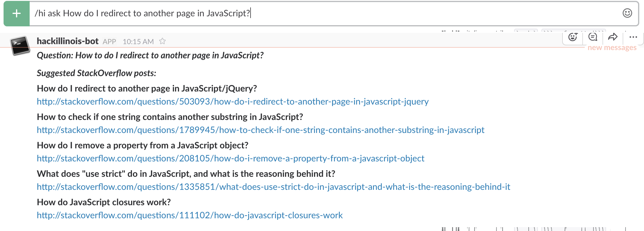Star the hackillinois-bot message
Viewport: 644px width, 231px height.
pyautogui.click(x=162, y=41)
